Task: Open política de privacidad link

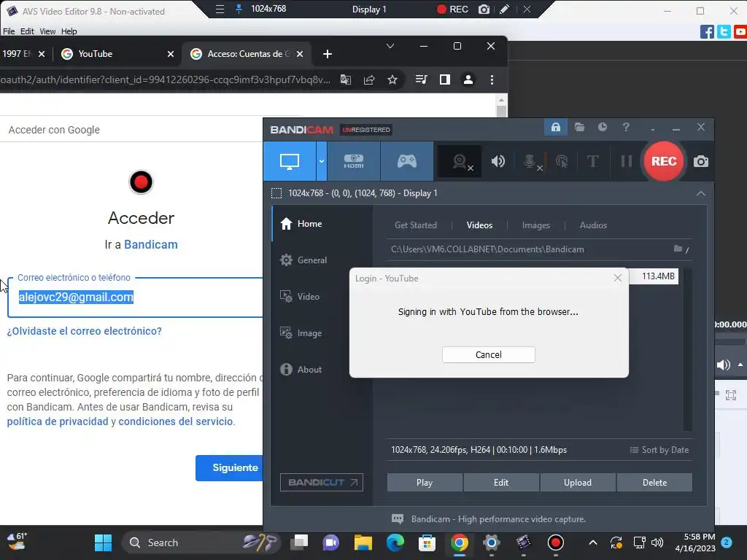Action: point(58,421)
